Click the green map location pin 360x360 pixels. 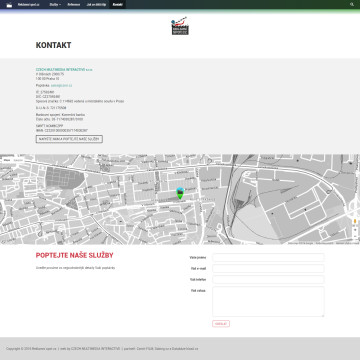coord(180,193)
